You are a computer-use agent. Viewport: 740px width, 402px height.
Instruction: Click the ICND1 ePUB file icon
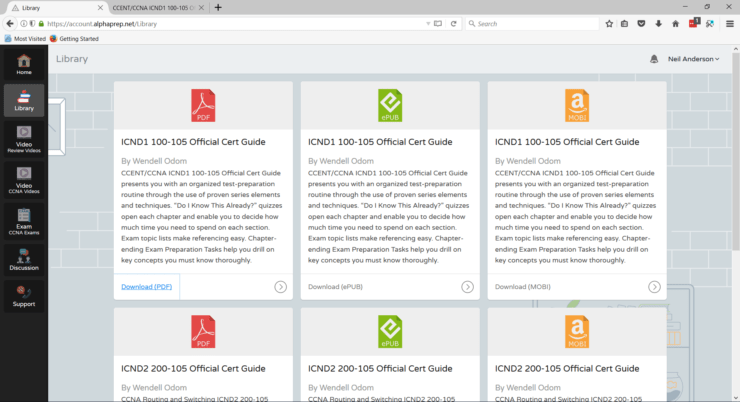point(391,105)
